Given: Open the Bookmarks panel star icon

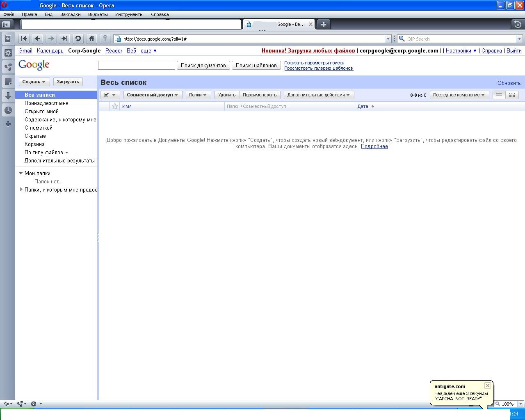Looking at the screenshot, I should click(7, 39).
